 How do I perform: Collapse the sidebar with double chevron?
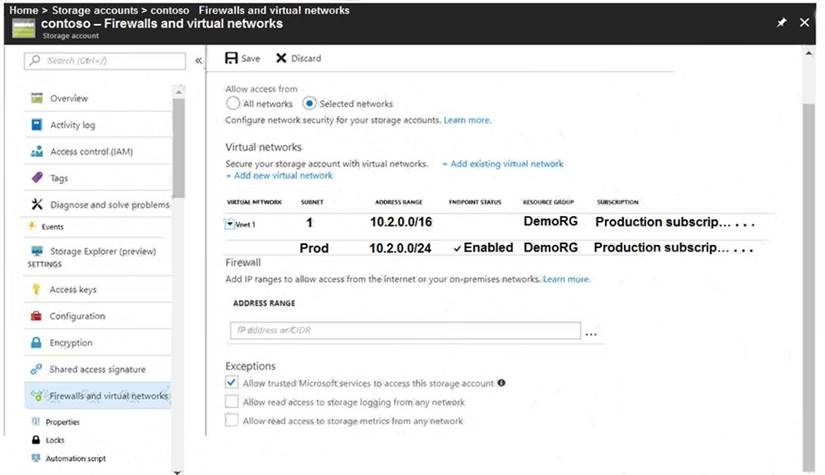point(198,61)
